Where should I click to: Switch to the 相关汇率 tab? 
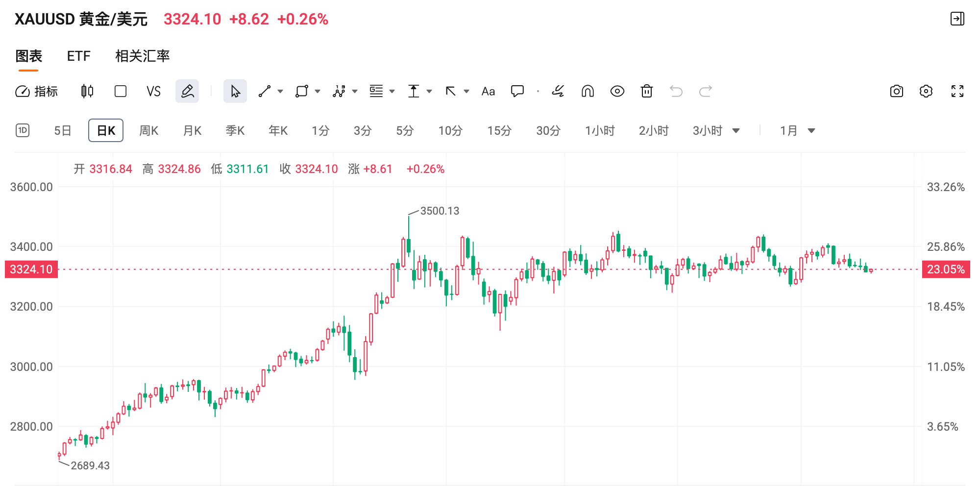click(x=143, y=56)
